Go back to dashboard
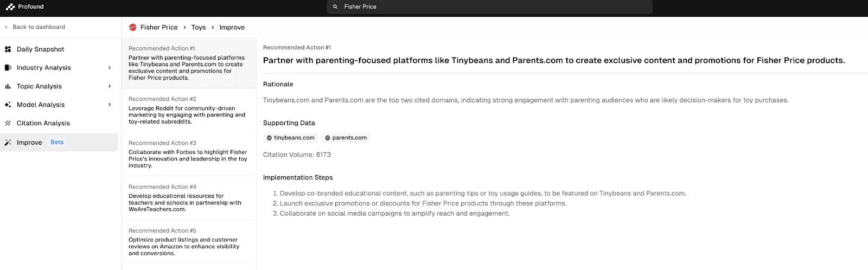The height and width of the screenshot is (270, 868). (x=35, y=27)
